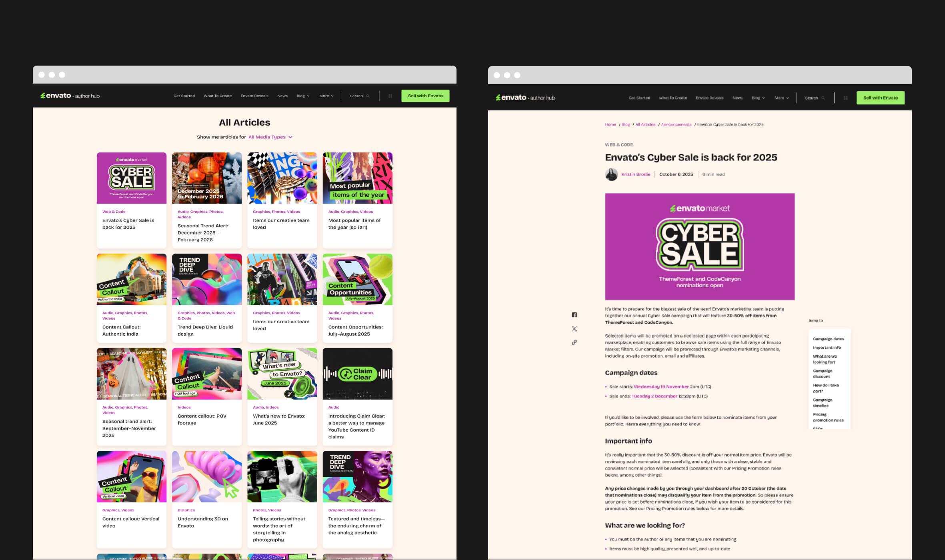Share the article on Facebook
The image size is (945, 560).
[575, 315]
